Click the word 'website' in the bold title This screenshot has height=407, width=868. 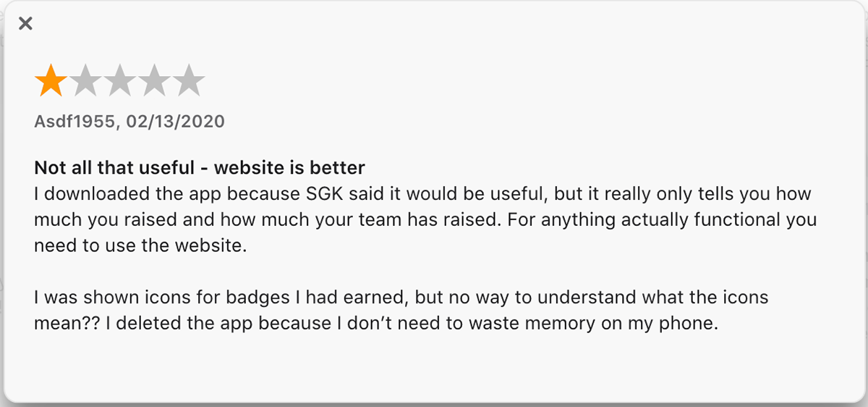[x=247, y=169]
